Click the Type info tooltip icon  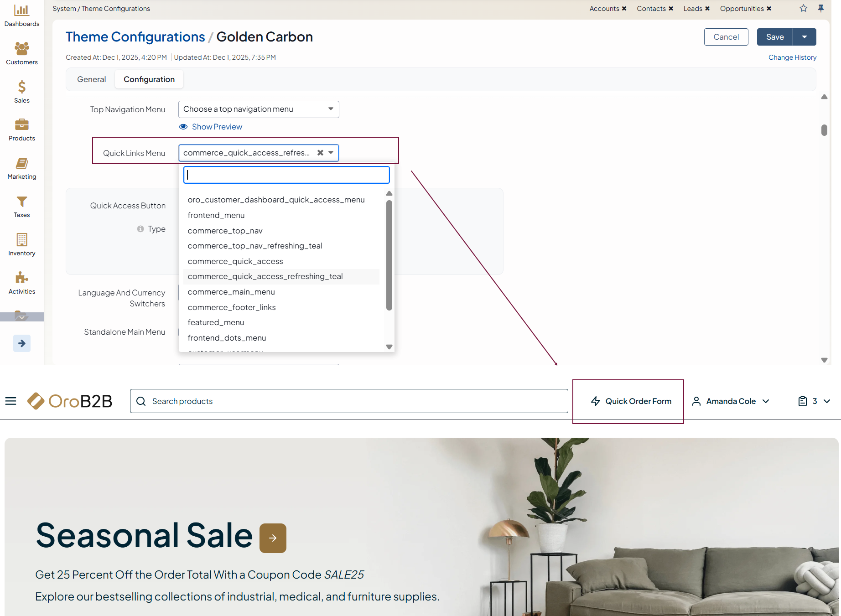(x=140, y=229)
